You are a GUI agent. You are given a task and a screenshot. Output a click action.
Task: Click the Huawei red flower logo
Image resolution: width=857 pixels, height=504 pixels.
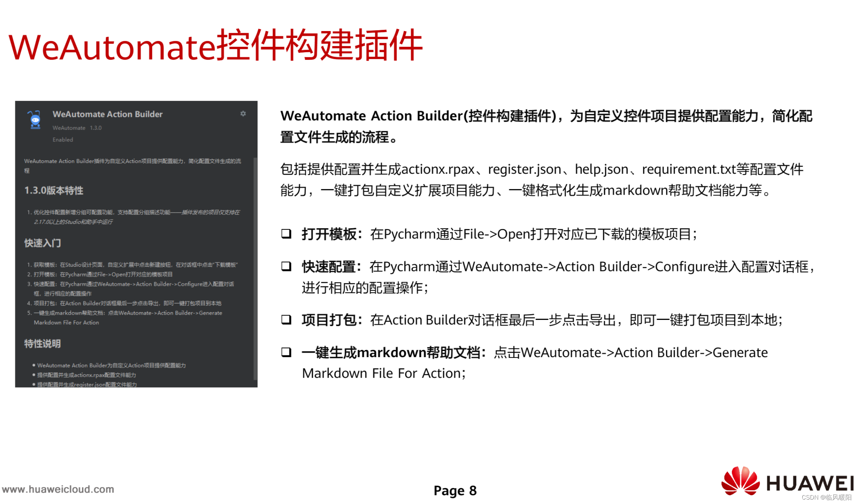740,481
